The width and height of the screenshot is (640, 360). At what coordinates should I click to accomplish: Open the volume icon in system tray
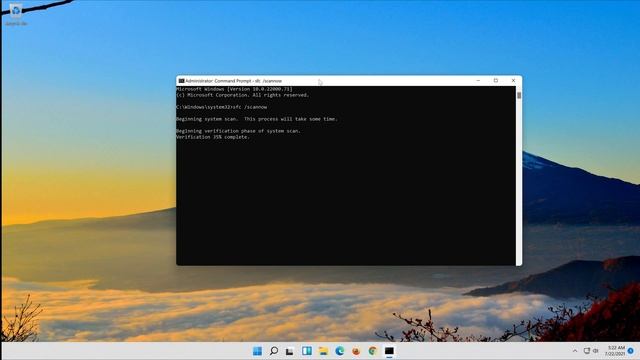tap(596, 351)
